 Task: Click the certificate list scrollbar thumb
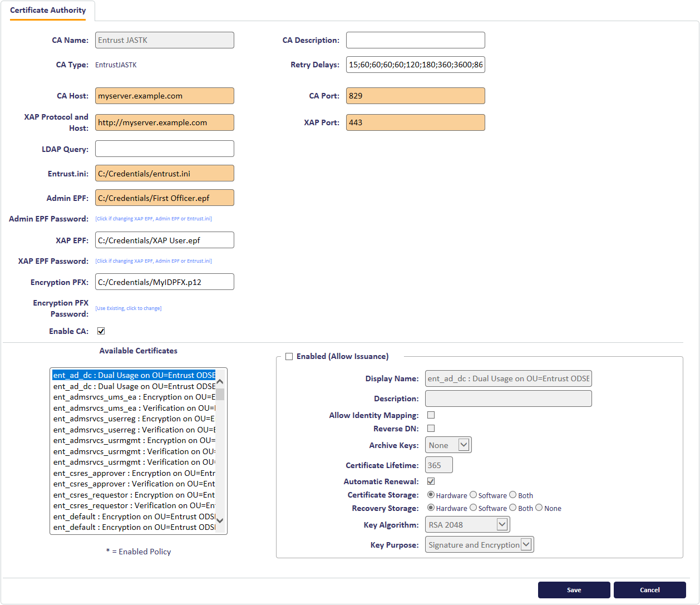(x=220, y=394)
